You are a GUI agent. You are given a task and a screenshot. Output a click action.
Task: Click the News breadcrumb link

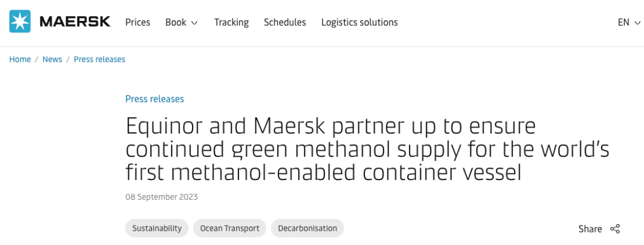(52, 59)
